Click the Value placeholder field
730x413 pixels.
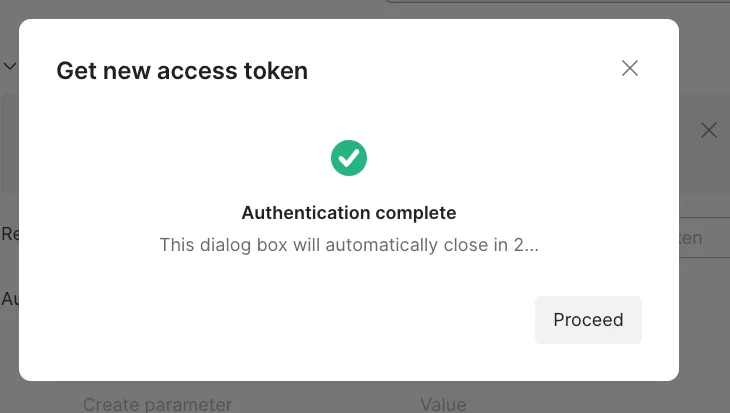tap(443, 404)
